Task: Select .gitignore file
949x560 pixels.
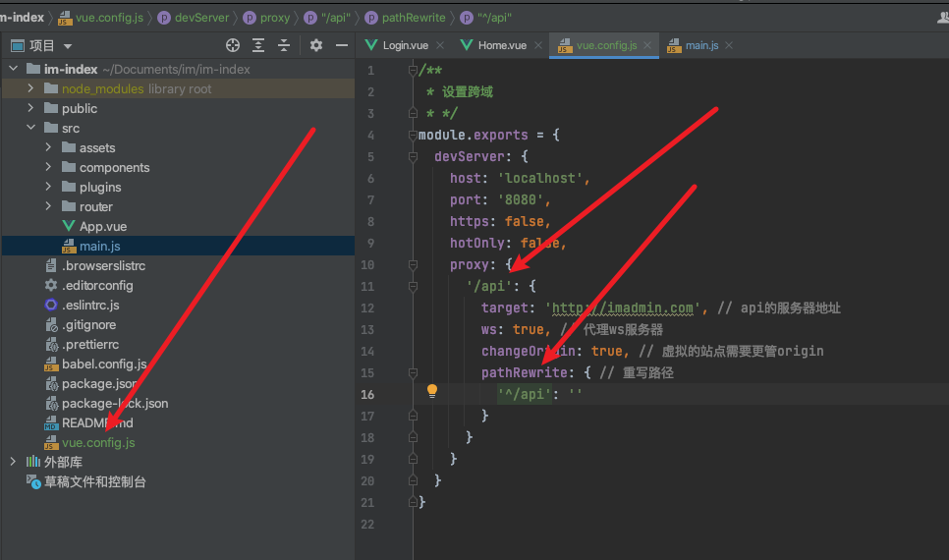Action: [x=89, y=324]
